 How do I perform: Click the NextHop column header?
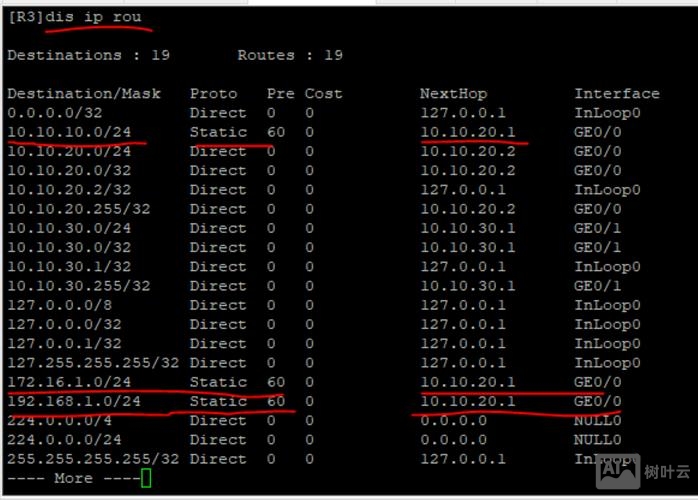[453, 94]
